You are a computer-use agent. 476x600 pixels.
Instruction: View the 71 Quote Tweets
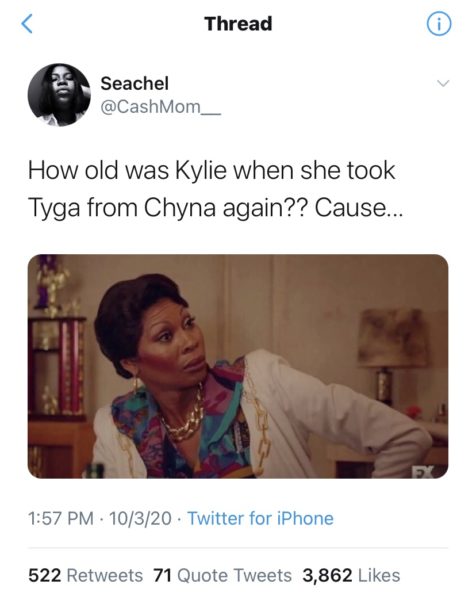[222, 575]
